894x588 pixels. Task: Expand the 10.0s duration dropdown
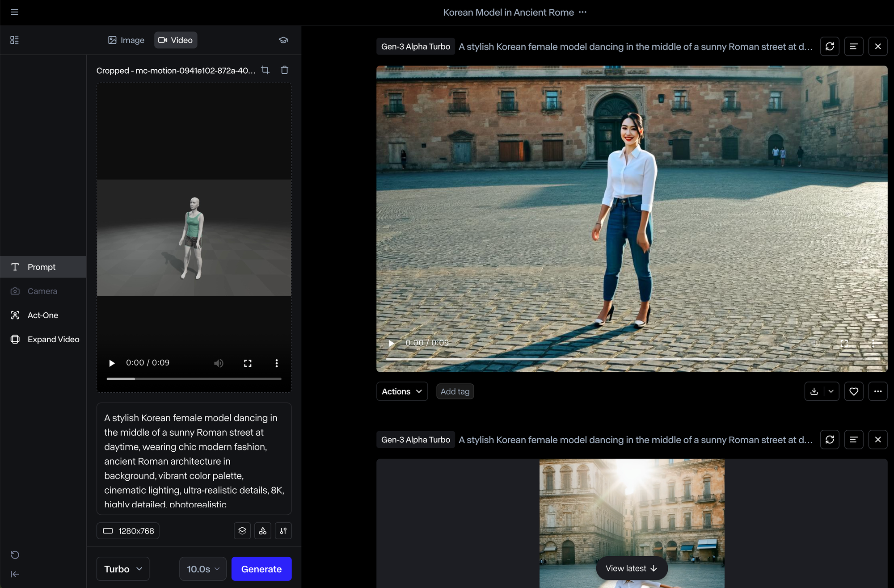coord(203,569)
